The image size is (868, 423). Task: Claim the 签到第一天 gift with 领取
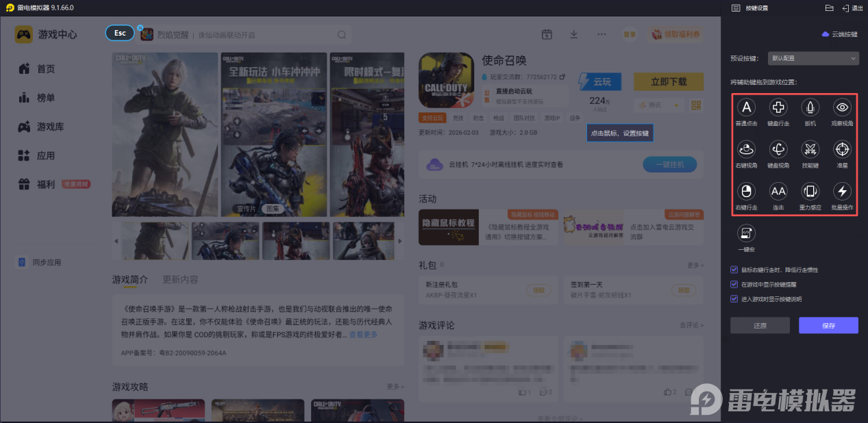point(684,290)
